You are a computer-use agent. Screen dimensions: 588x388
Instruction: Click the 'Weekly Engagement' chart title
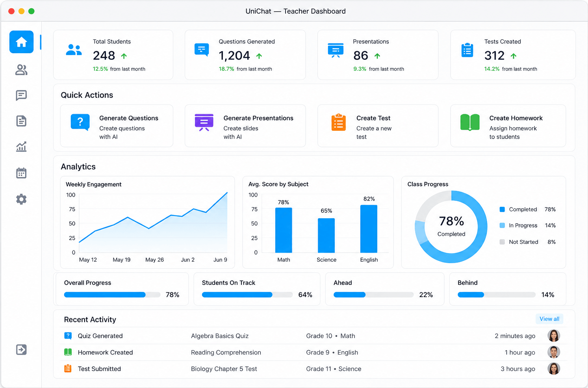pos(94,184)
